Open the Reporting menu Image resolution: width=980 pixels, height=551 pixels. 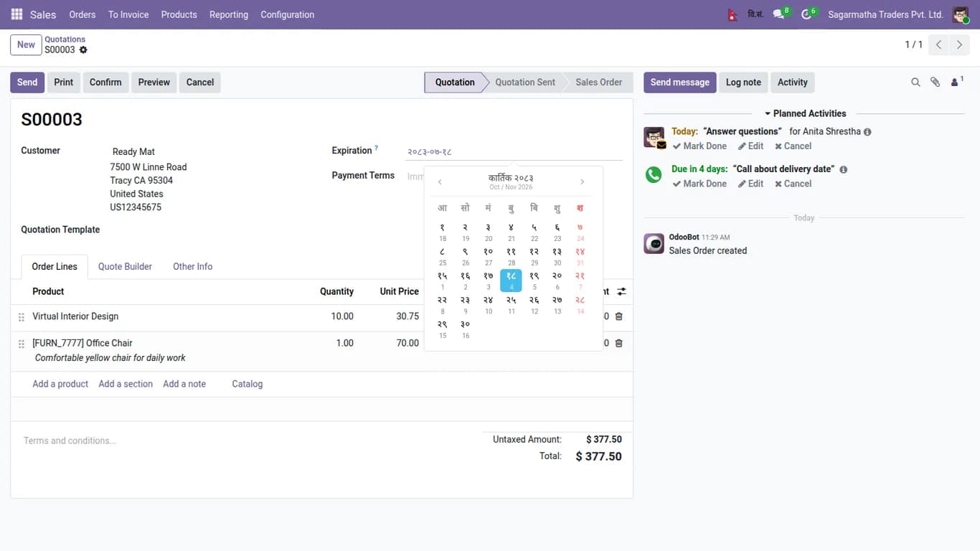(229, 14)
